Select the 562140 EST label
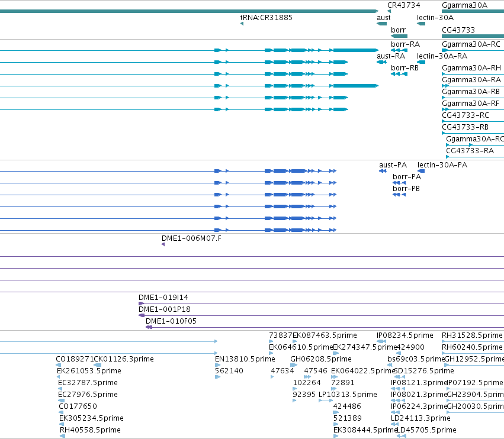The height and width of the screenshot is (439, 504). pyautogui.click(x=229, y=370)
